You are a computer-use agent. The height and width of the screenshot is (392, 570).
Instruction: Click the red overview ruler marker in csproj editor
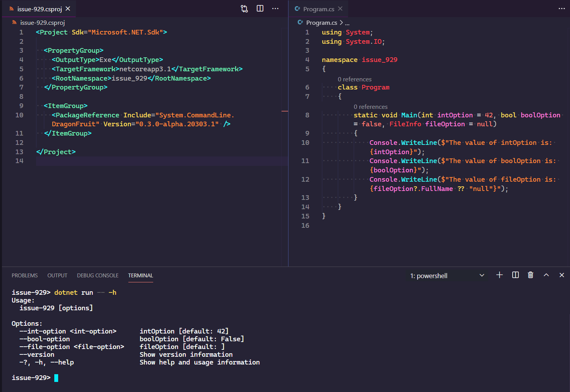point(285,111)
